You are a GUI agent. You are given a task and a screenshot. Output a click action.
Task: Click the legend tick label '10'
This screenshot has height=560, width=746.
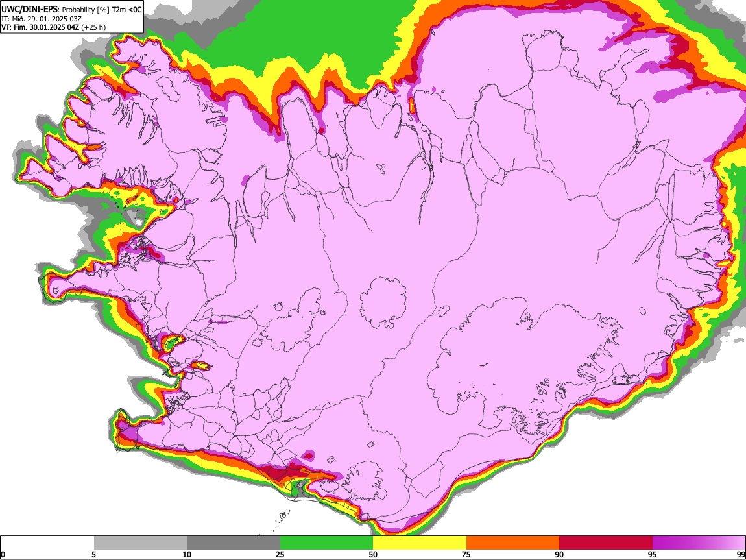point(187,555)
